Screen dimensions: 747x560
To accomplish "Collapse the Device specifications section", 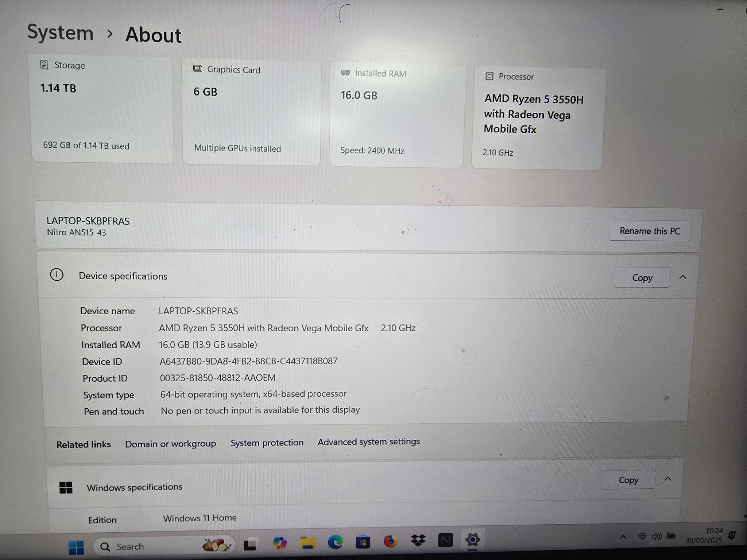I will click(x=683, y=277).
